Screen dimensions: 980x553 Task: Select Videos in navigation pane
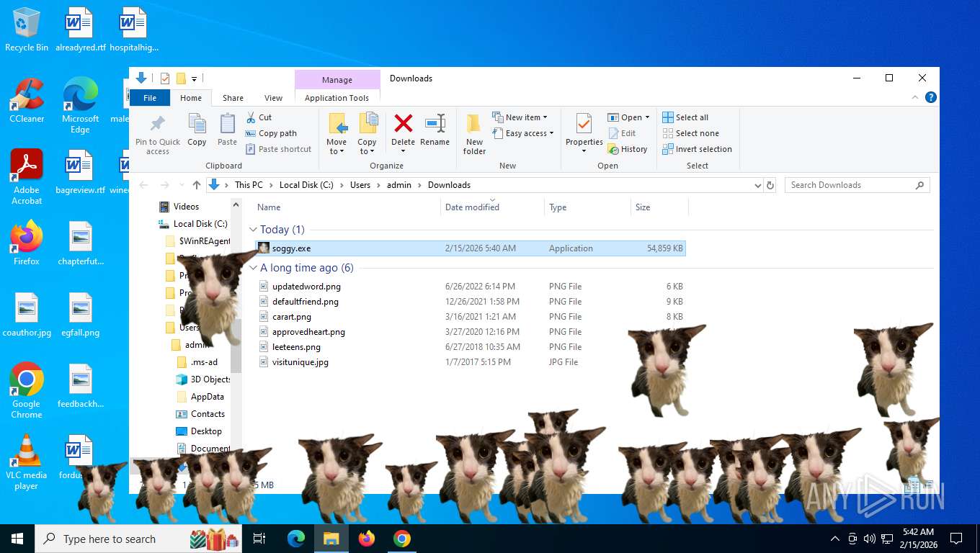tap(186, 207)
